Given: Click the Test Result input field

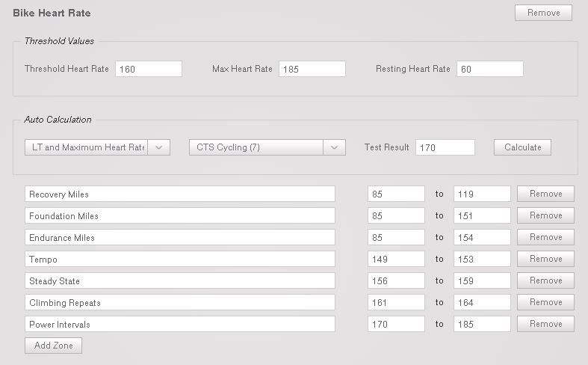Looking at the screenshot, I should pyautogui.click(x=445, y=147).
